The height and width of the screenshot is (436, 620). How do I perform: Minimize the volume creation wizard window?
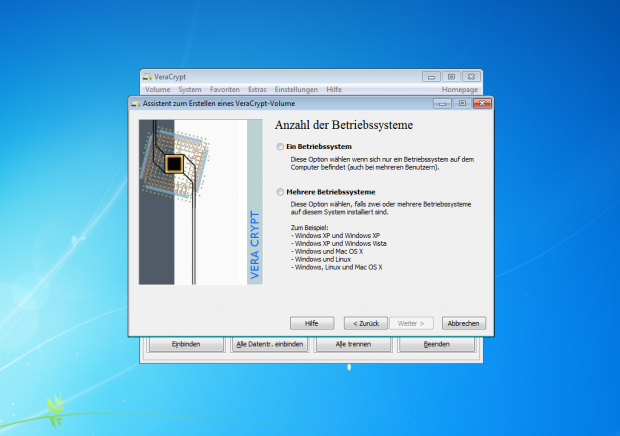pyautogui.click(x=442, y=104)
